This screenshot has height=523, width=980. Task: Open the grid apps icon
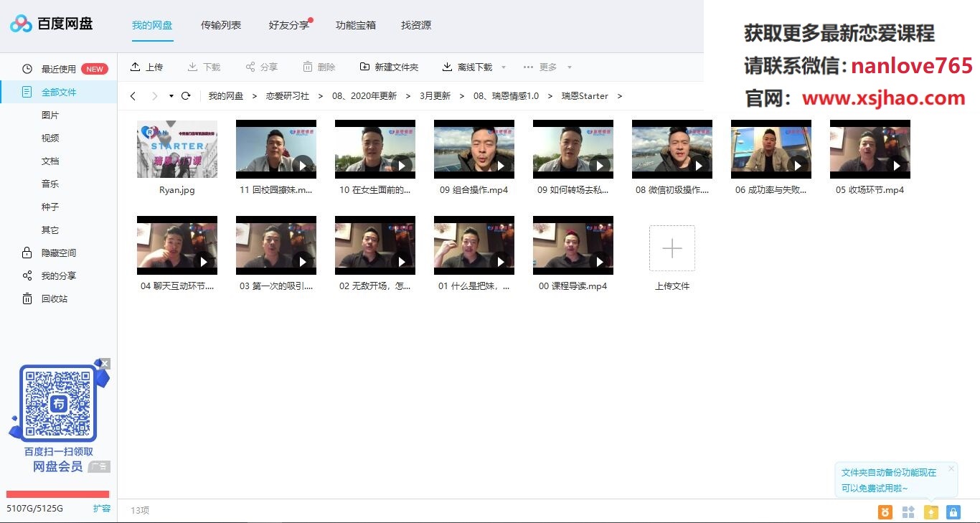point(908,512)
